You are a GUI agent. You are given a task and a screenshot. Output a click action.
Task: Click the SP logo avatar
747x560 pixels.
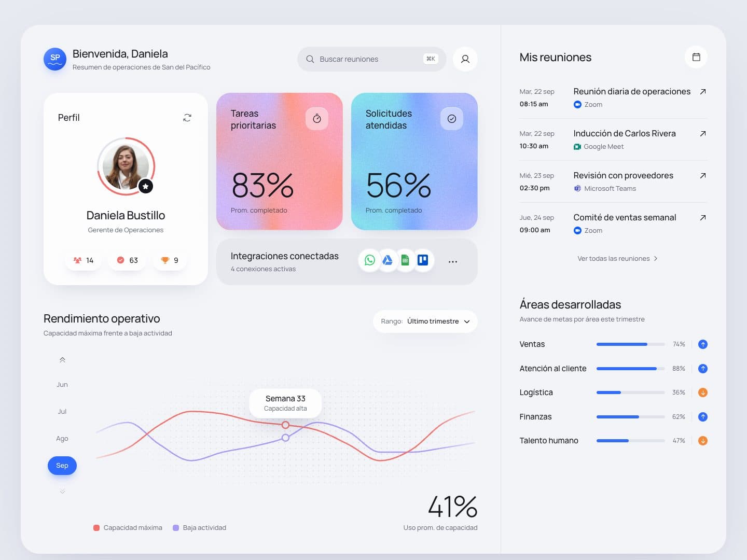pos(55,59)
